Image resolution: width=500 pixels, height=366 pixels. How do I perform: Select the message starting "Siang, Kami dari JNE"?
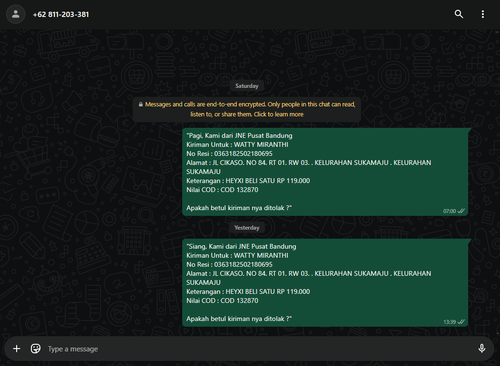pos(325,283)
